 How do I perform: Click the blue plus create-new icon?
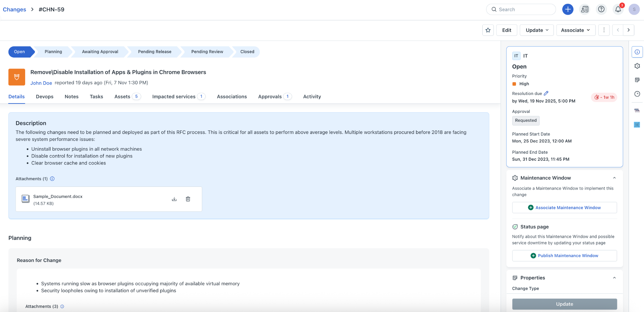(568, 9)
